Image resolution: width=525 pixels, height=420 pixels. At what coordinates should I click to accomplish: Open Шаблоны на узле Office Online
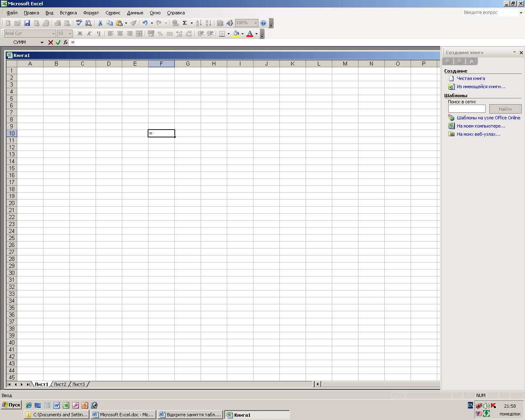[488, 118]
